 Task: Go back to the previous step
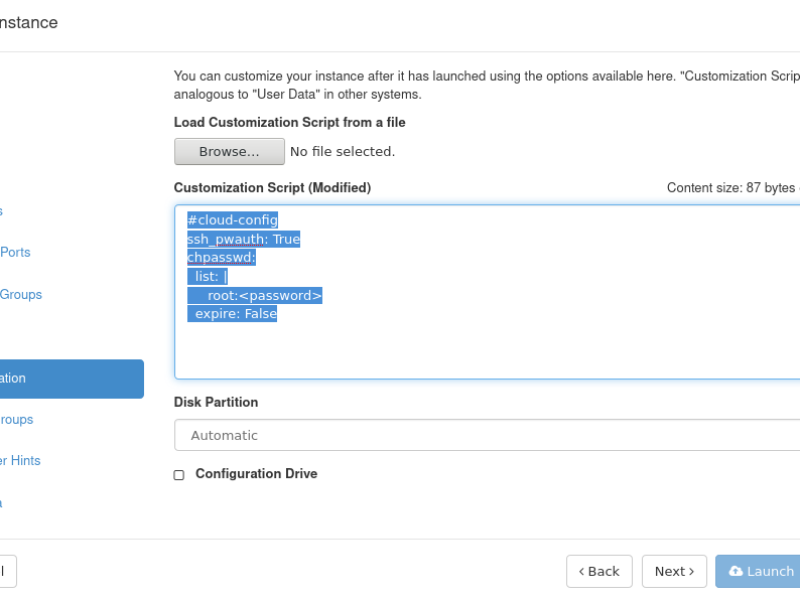click(x=599, y=571)
